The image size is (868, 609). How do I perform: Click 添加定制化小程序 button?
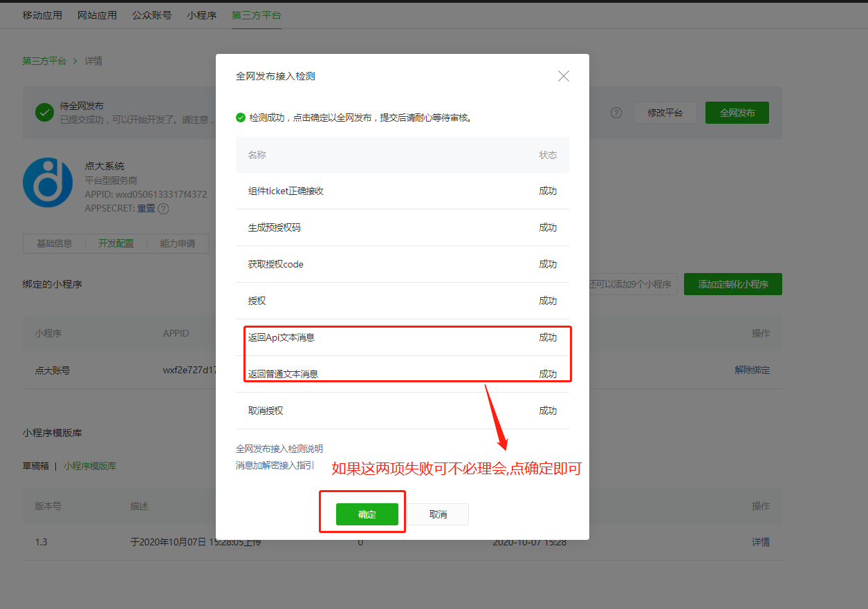click(x=733, y=284)
